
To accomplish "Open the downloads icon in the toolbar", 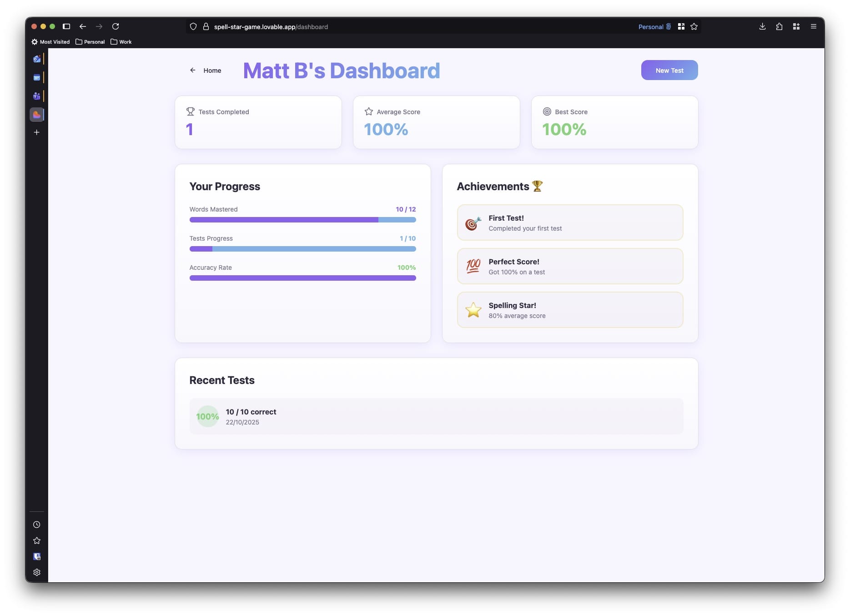I will click(762, 26).
